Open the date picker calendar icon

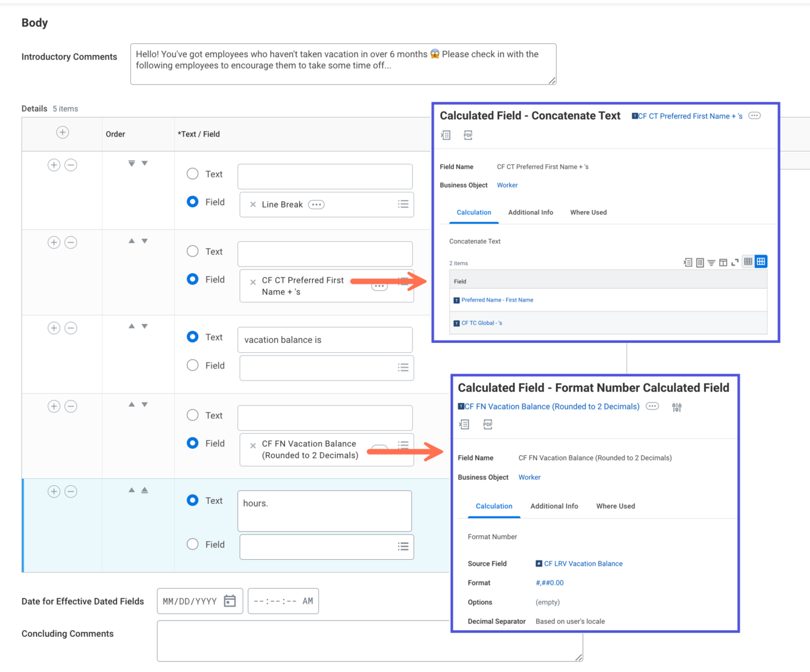230,601
